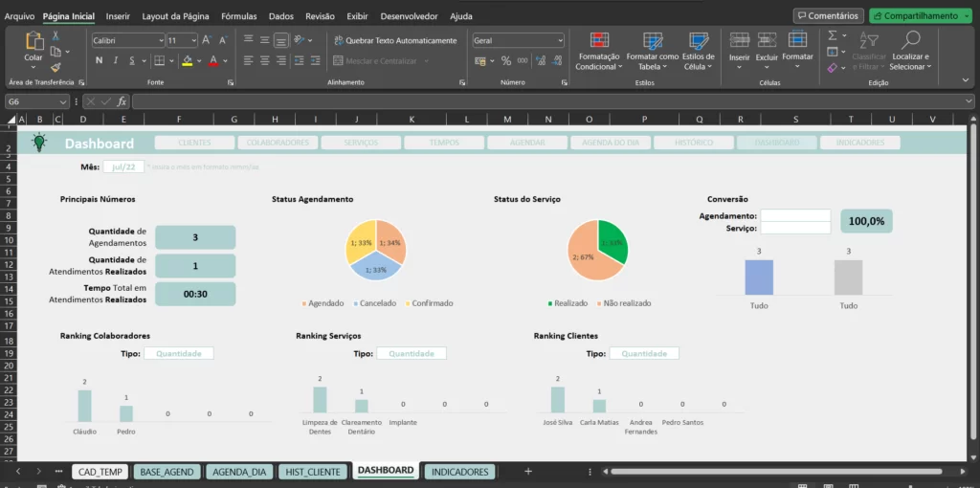Toggle italic formatting I button
The width and height of the screenshot is (980, 488).
click(x=116, y=60)
